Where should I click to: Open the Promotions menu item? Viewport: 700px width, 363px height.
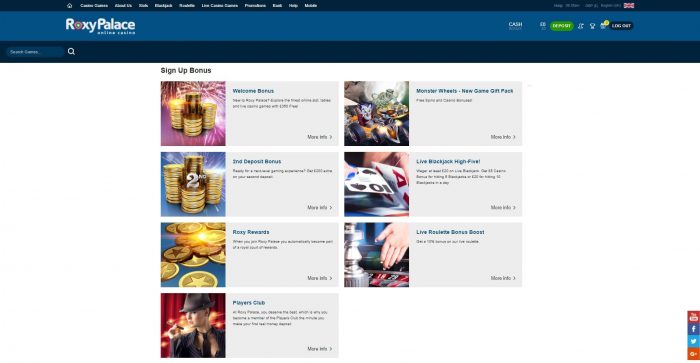click(255, 6)
